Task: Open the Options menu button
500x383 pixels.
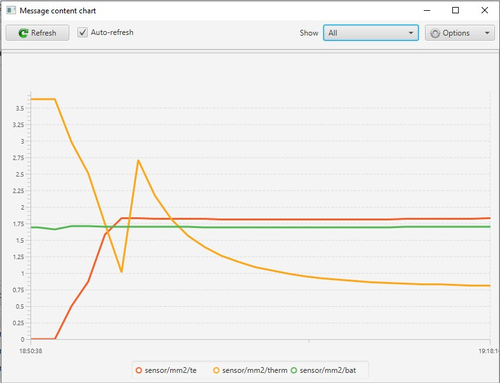Action: point(460,33)
